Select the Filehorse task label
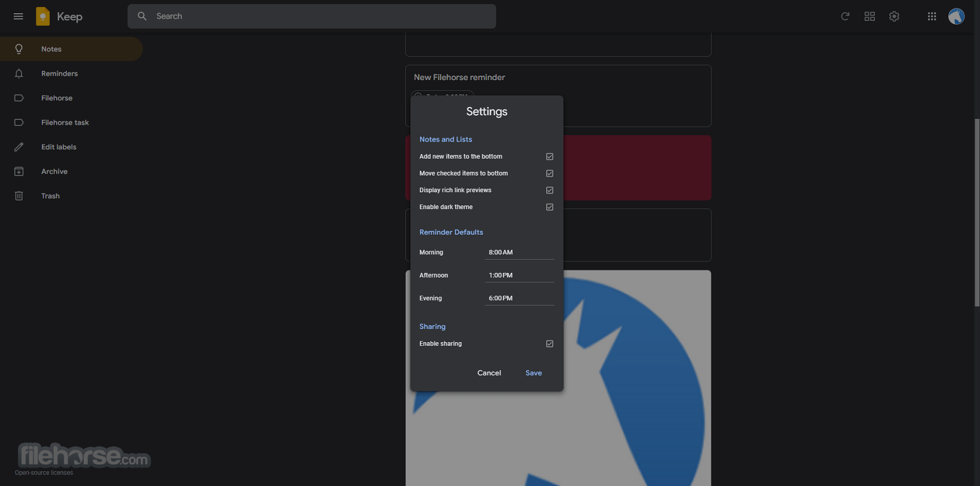980x486 pixels. [x=71, y=122]
